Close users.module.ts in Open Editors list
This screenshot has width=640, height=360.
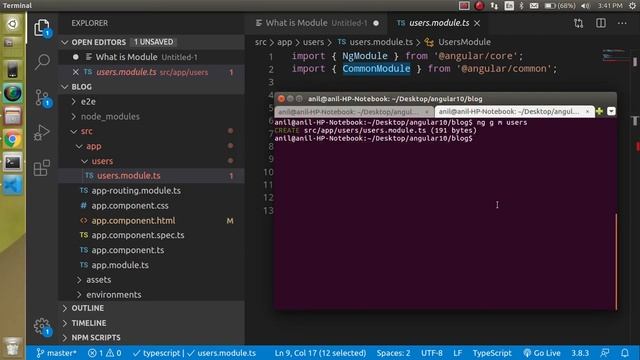tap(76, 72)
